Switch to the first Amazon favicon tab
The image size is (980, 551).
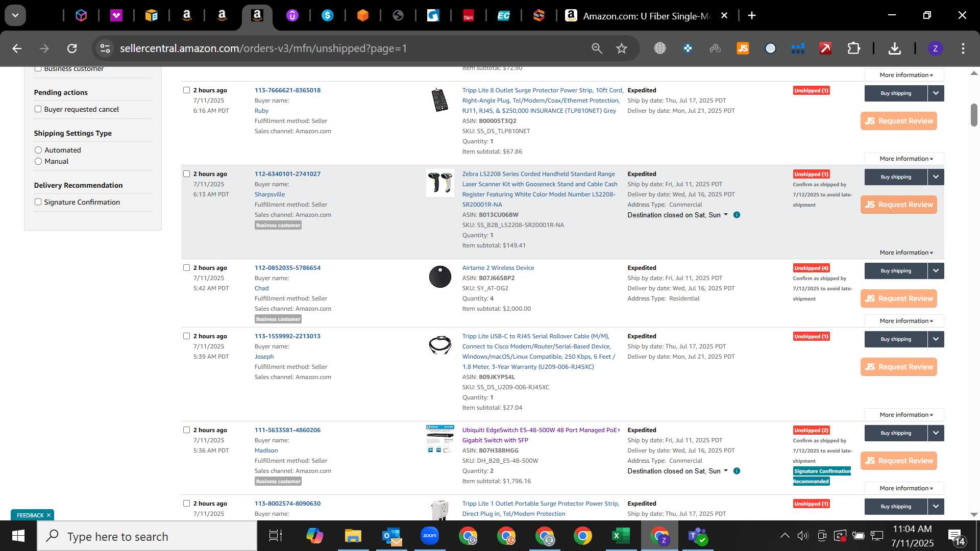(187, 16)
